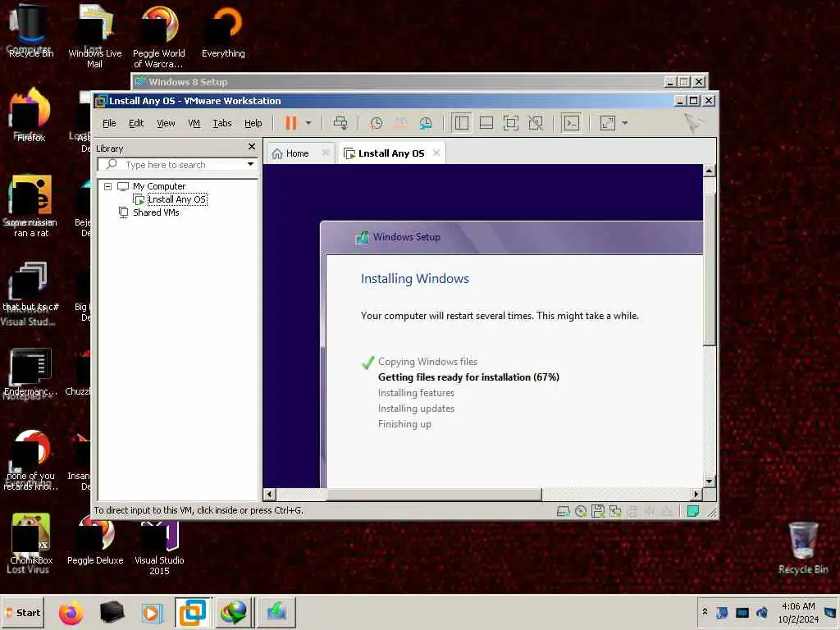The height and width of the screenshot is (630, 840).
Task: Click the hard disk status icon
Action: click(x=563, y=512)
